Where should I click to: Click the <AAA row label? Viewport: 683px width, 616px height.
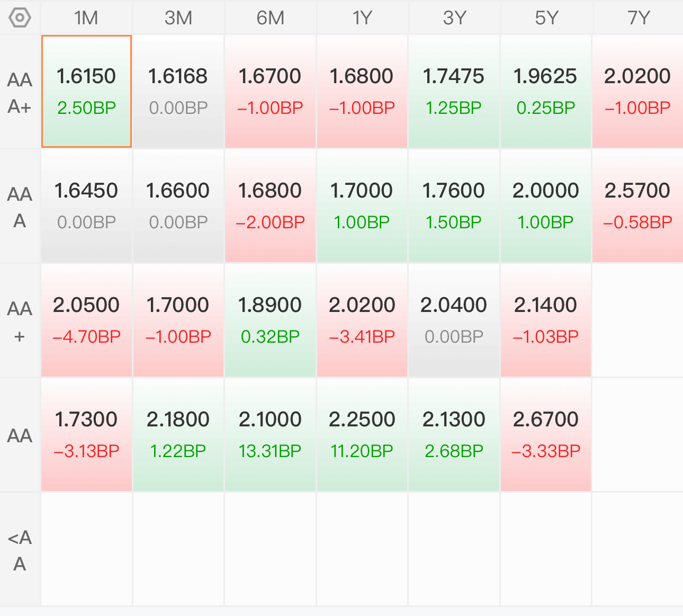click(x=20, y=550)
